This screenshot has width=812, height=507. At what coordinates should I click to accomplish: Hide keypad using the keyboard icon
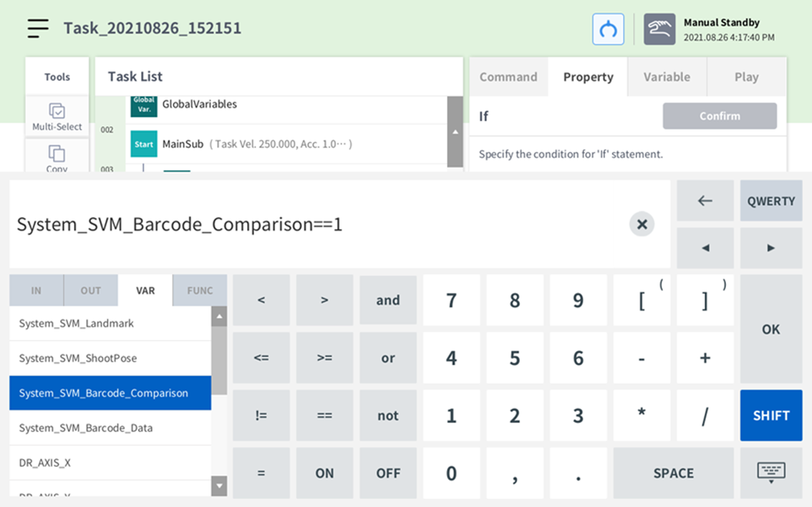pyautogui.click(x=770, y=473)
